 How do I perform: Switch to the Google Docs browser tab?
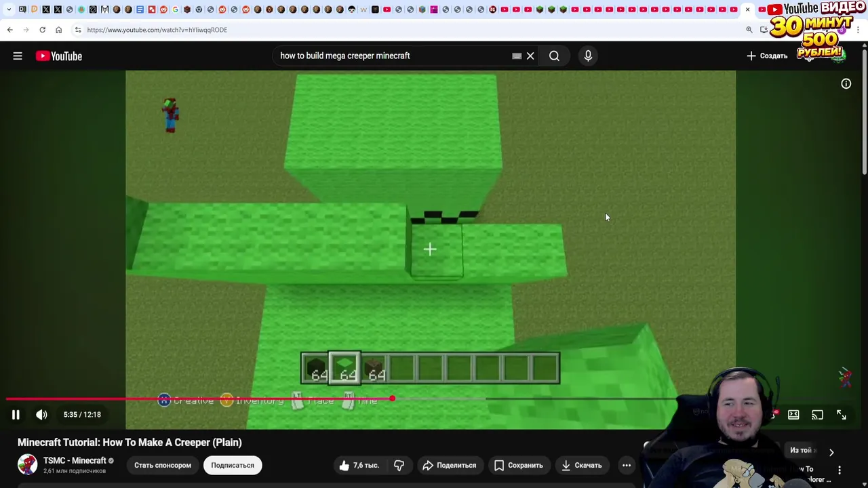pos(140,9)
